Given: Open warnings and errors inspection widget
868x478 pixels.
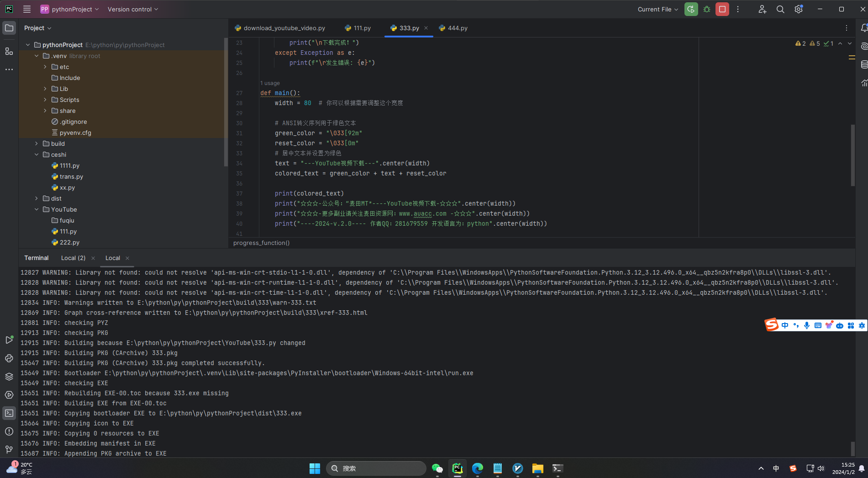Looking at the screenshot, I should click(x=814, y=43).
